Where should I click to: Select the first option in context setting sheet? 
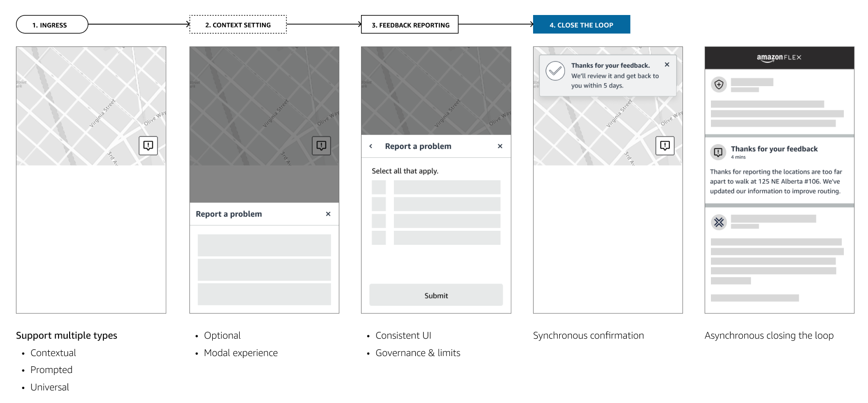click(264, 245)
